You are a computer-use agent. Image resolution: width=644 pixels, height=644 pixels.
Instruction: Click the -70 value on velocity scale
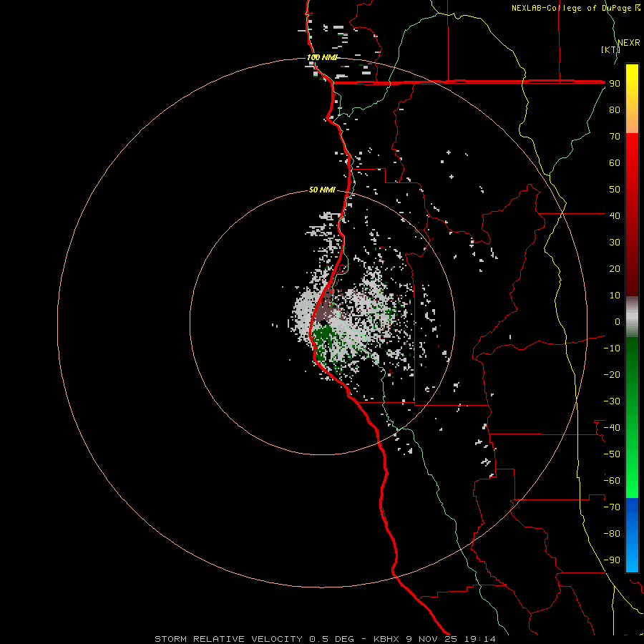pos(612,507)
